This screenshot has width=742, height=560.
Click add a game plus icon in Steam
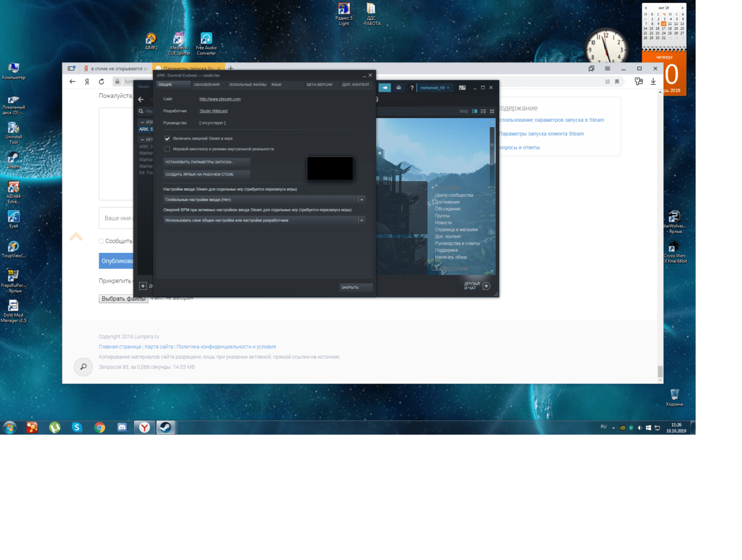click(x=143, y=286)
